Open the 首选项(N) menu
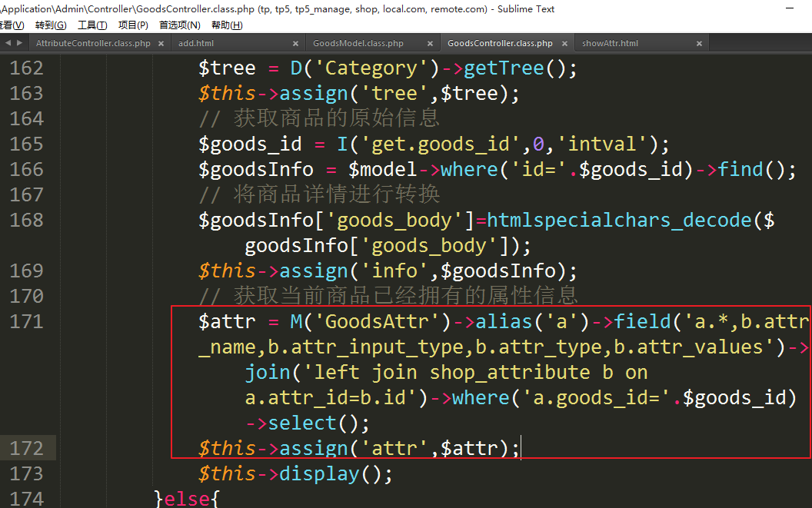This screenshot has width=812, height=508. click(179, 25)
